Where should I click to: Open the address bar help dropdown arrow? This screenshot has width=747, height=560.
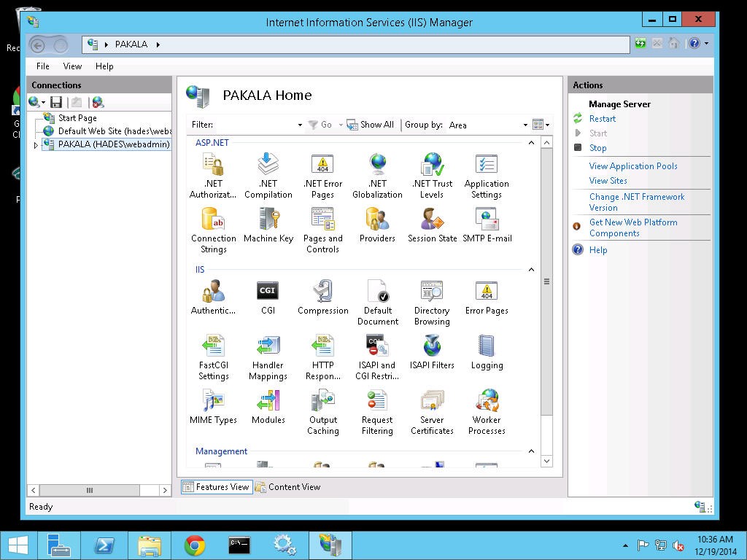click(x=706, y=43)
